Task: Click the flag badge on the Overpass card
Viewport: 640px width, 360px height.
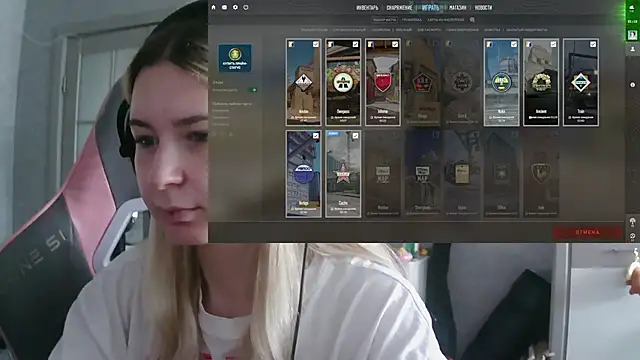Action: 331,44
